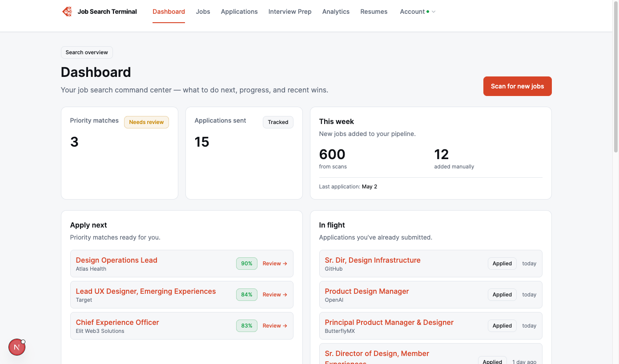Click the 90% match score badge
The width and height of the screenshot is (619, 364).
pyautogui.click(x=247, y=264)
